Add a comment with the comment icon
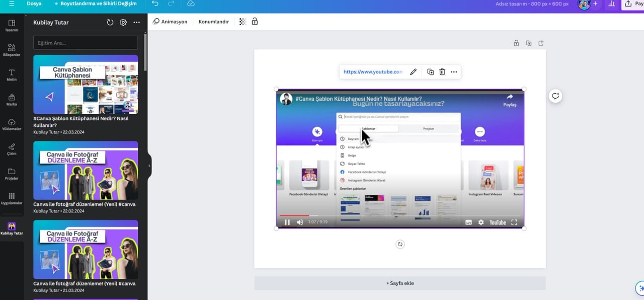Screen dimensions: 644x300 (555, 96)
